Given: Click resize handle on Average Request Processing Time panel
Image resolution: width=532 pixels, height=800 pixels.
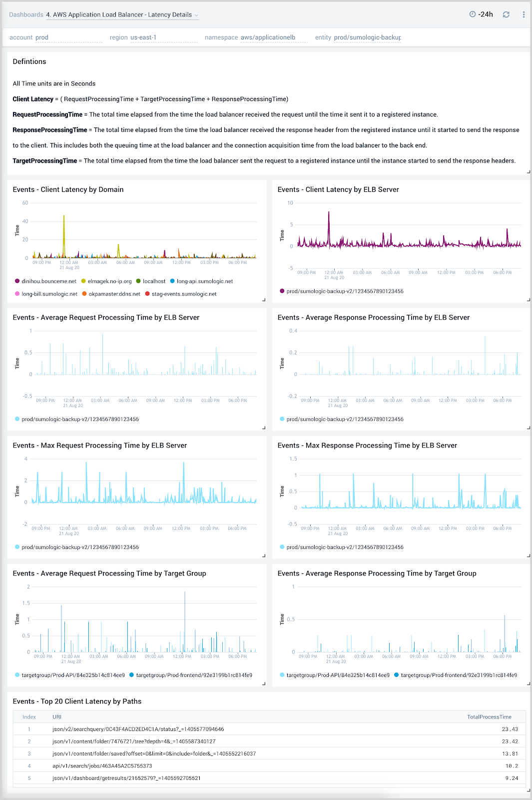Looking at the screenshot, I should (264, 426).
